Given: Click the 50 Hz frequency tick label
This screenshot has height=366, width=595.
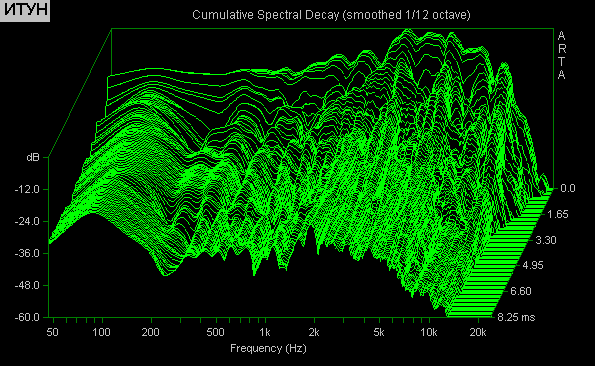Looking at the screenshot, I should point(52,332).
